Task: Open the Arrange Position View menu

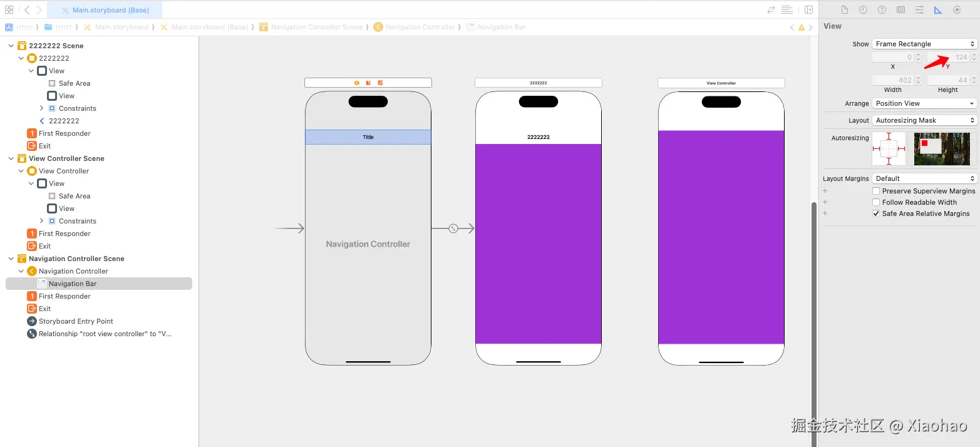Action: point(924,103)
